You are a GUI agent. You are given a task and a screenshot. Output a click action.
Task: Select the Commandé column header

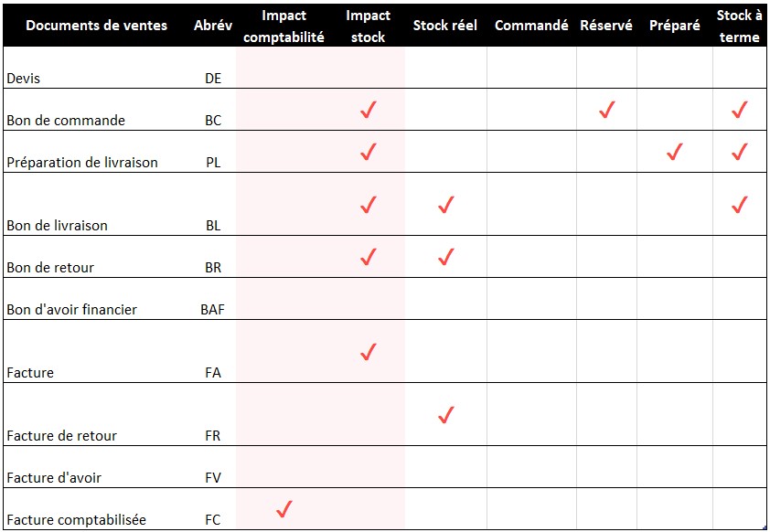(531, 26)
